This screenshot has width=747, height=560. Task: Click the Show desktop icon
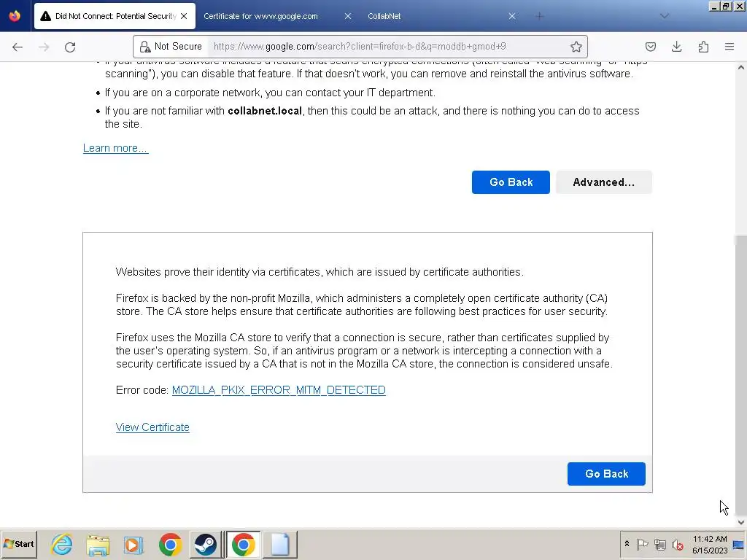738,544
